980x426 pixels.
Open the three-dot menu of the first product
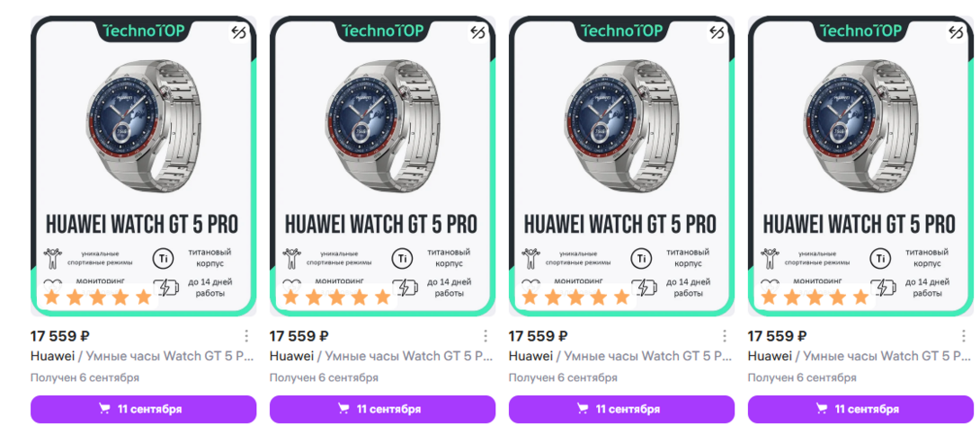click(246, 336)
